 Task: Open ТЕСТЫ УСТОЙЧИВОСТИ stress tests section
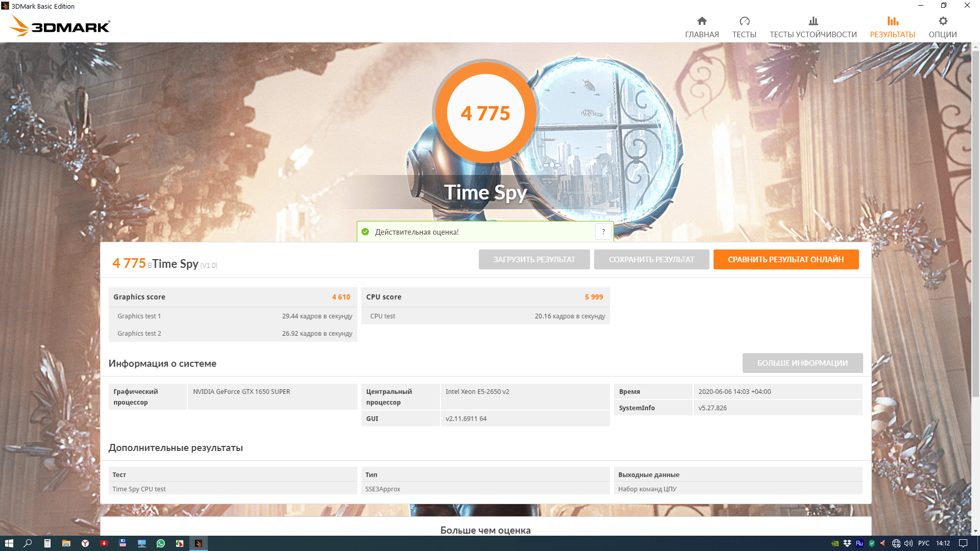(813, 27)
